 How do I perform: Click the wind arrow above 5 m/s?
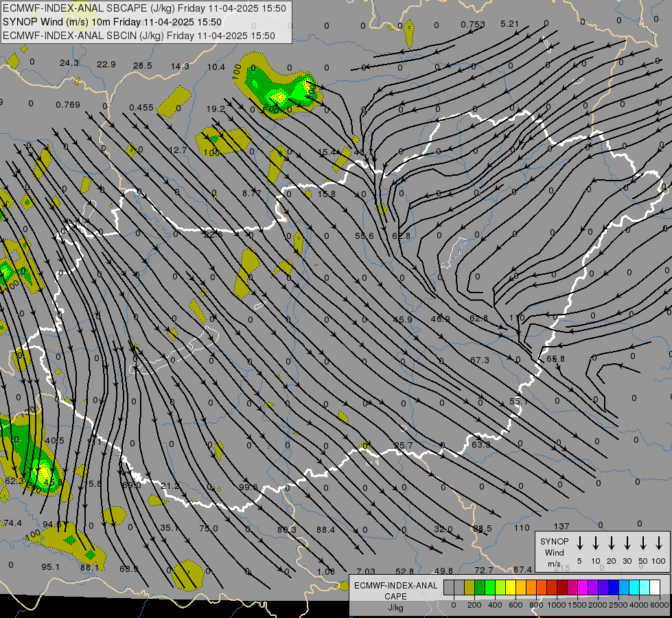point(579,543)
